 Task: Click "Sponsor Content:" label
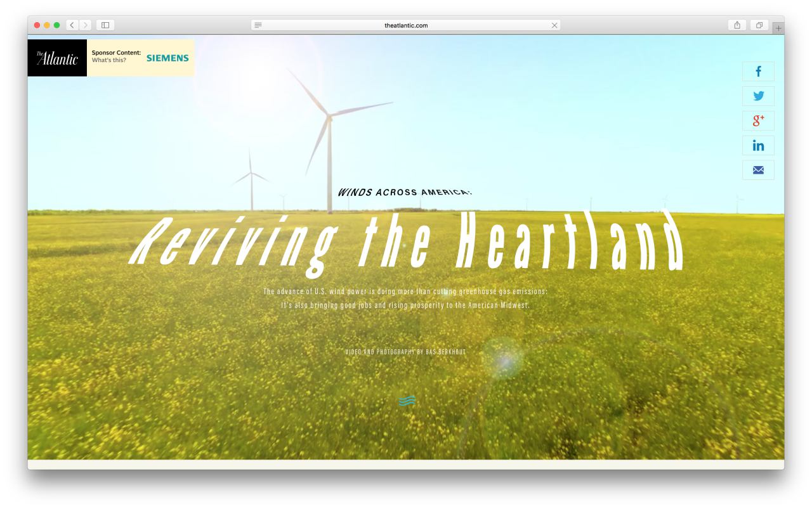(116, 53)
